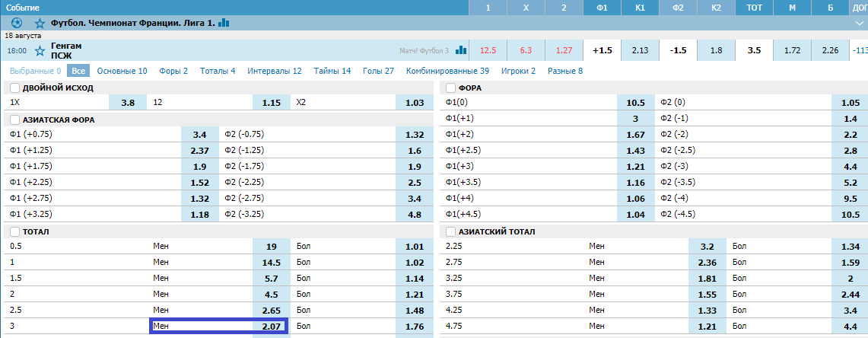868x338 pixels.
Task: Select Ф2 (-4) odds 9.5
Action: [850, 199]
